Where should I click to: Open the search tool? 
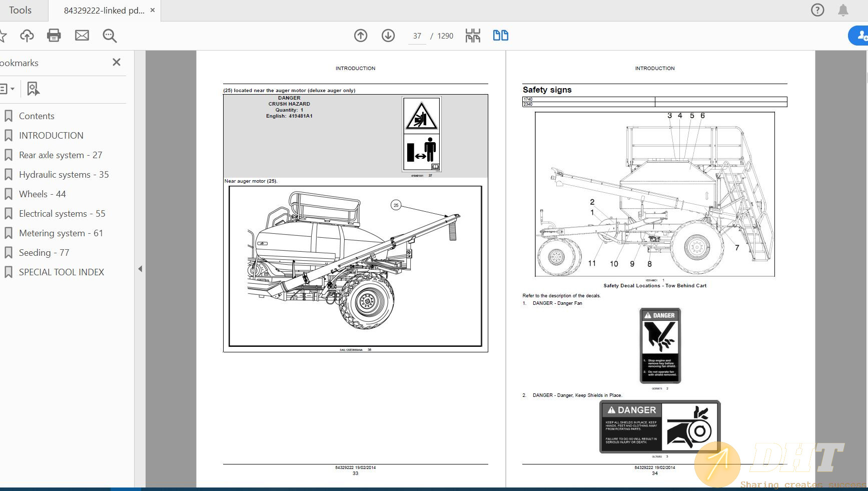(x=109, y=36)
